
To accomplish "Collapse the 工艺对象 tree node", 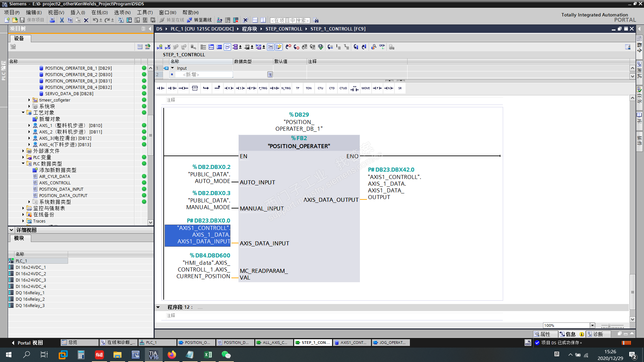I will (23, 113).
